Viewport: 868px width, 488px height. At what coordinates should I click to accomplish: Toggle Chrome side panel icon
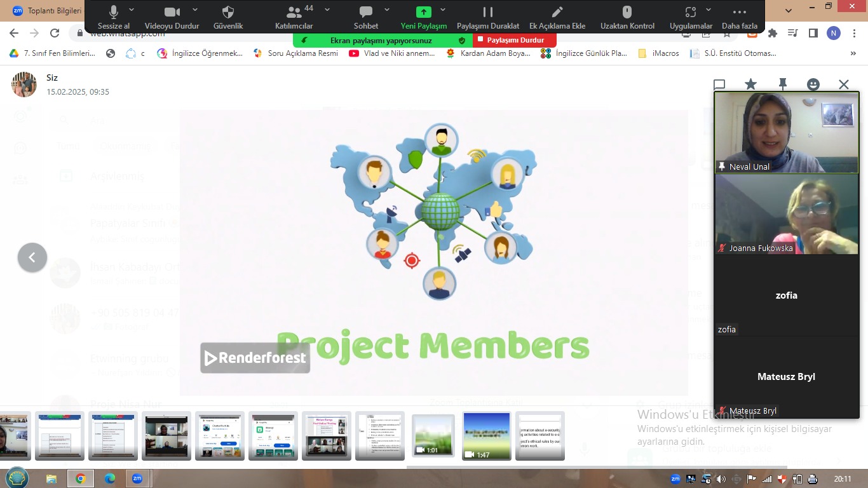(813, 33)
